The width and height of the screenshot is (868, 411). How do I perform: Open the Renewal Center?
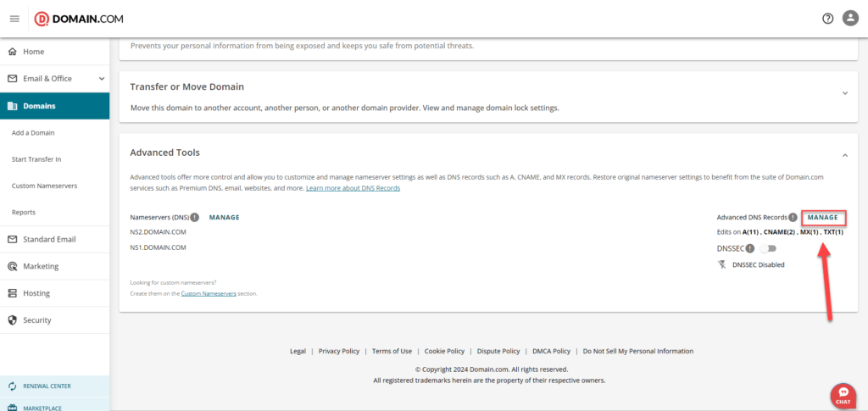(47, 386)
